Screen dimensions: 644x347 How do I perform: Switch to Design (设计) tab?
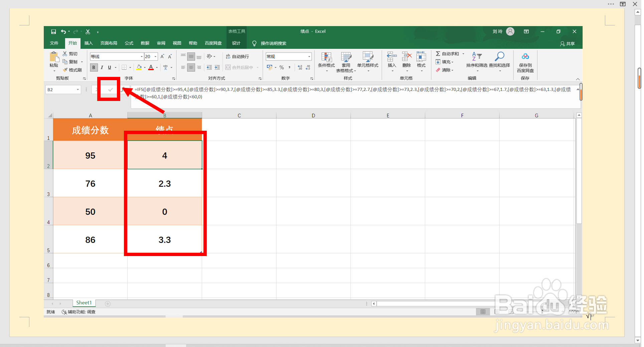(x=236, y=43)
